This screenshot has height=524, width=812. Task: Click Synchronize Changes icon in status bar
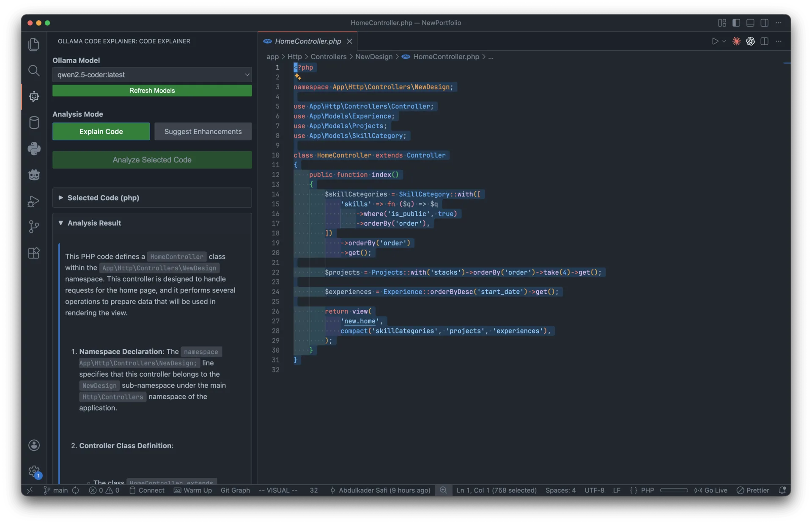[75, 490]
